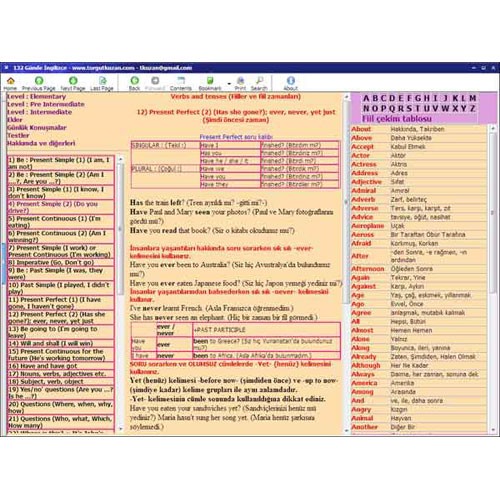Open the Search toolbar icon
The image size is (500, 500).
point(259,81)
